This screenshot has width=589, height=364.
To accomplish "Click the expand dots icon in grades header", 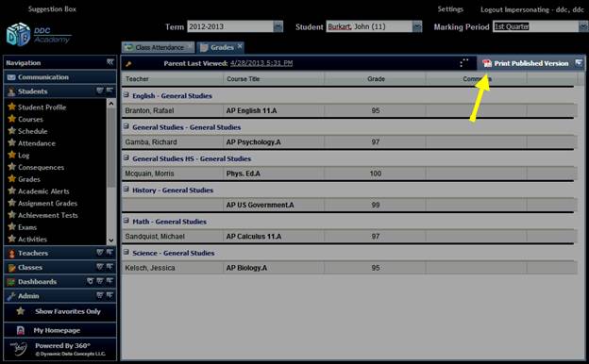I will pos(464,63).
